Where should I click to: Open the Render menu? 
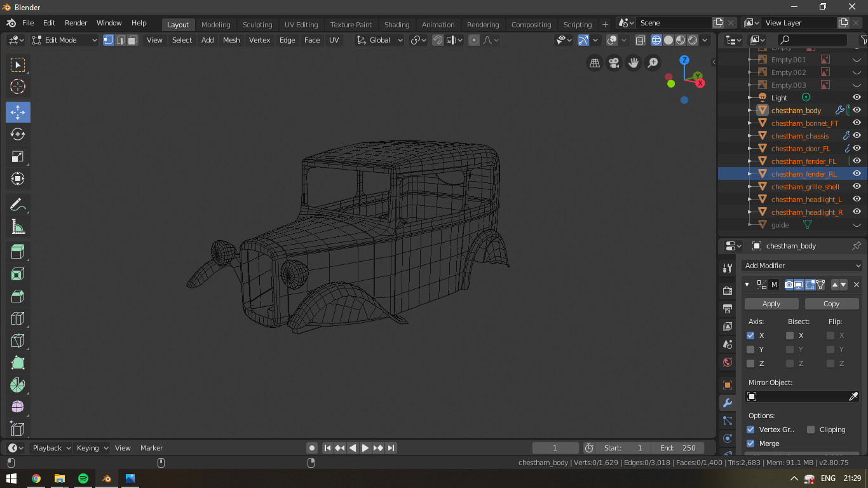click(x=76, y=23)
